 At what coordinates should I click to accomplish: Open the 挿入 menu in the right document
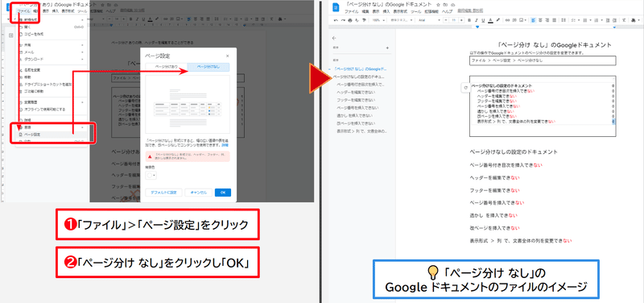(x=386, y=11)
